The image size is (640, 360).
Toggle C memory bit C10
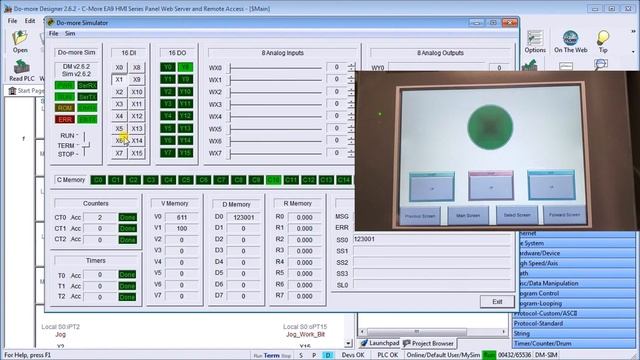point(273,180)
